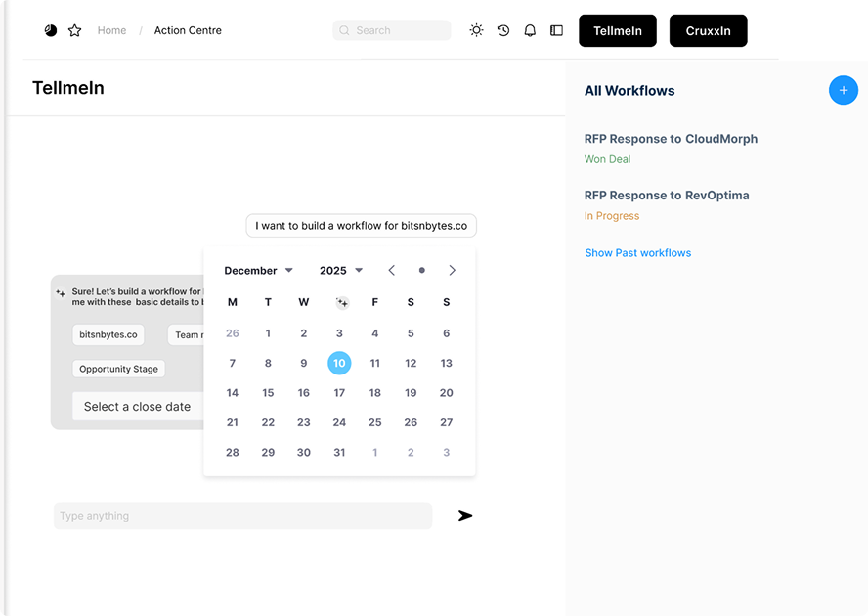Select date 15 in calendar

point(268,393)
